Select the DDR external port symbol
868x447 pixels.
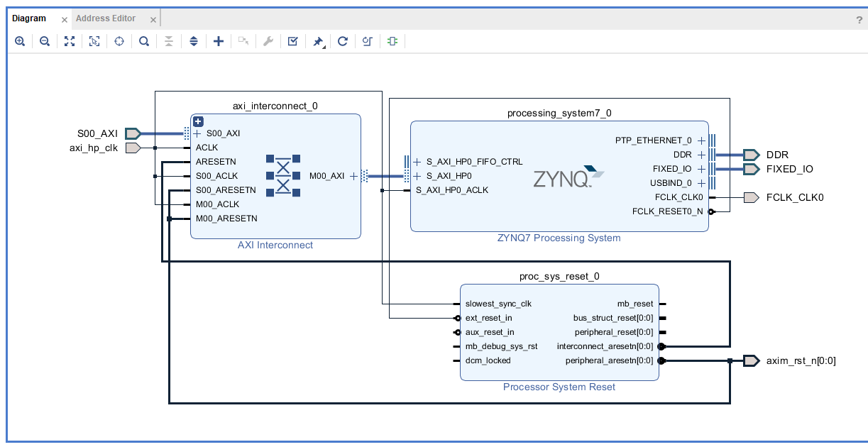tap(752, 155)
